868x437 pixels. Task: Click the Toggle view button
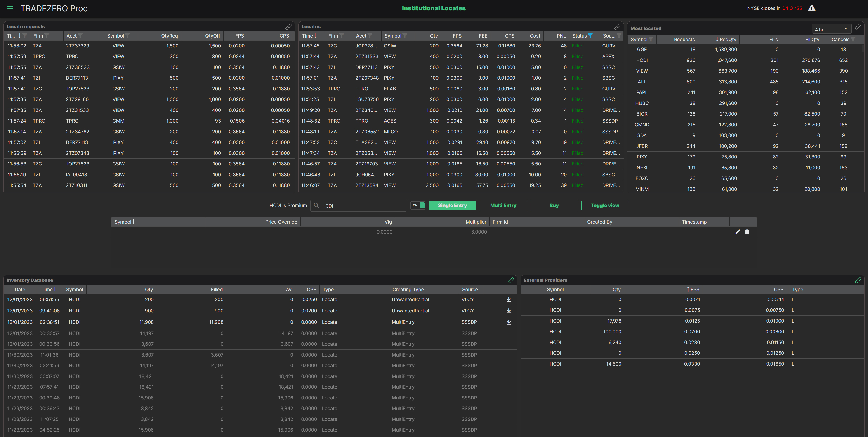[x=604, y=206]
